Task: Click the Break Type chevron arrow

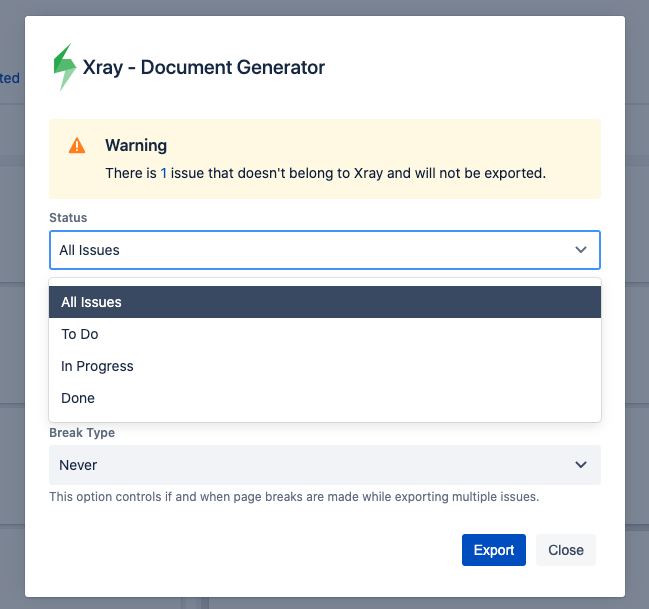Action: pyautogui.click(x=581, y=465)
